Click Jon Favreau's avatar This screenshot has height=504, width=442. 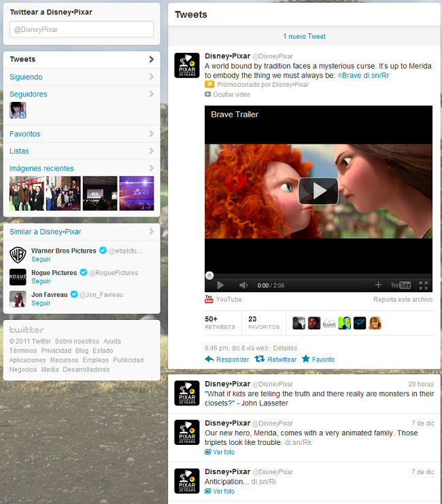pyautogui.click(x=18, y=299)
